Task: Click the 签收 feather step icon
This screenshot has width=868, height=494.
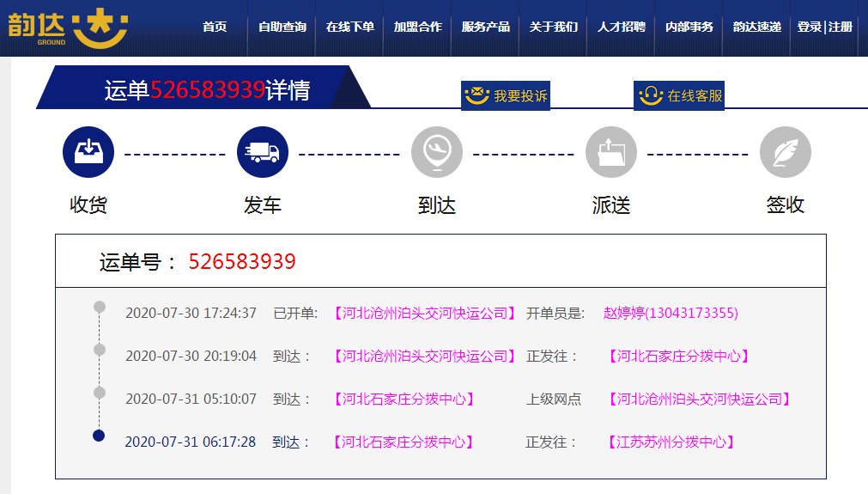Action: (785, 152)
